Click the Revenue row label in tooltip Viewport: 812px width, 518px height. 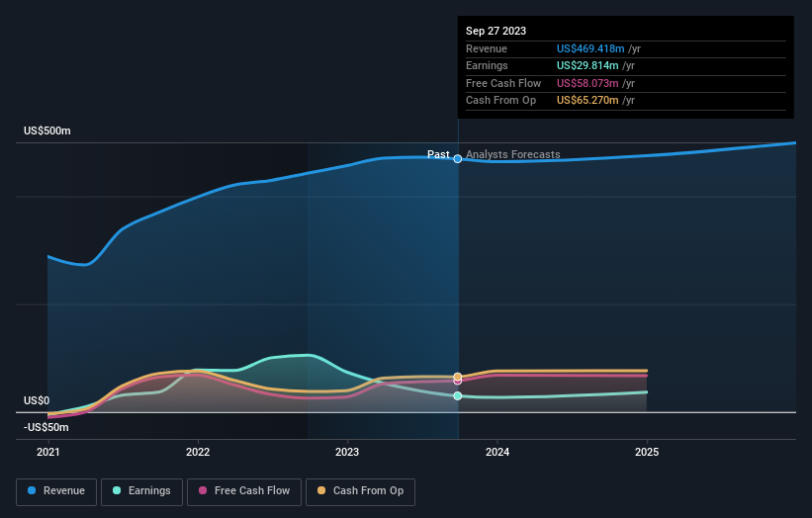[x=487, y=48]
